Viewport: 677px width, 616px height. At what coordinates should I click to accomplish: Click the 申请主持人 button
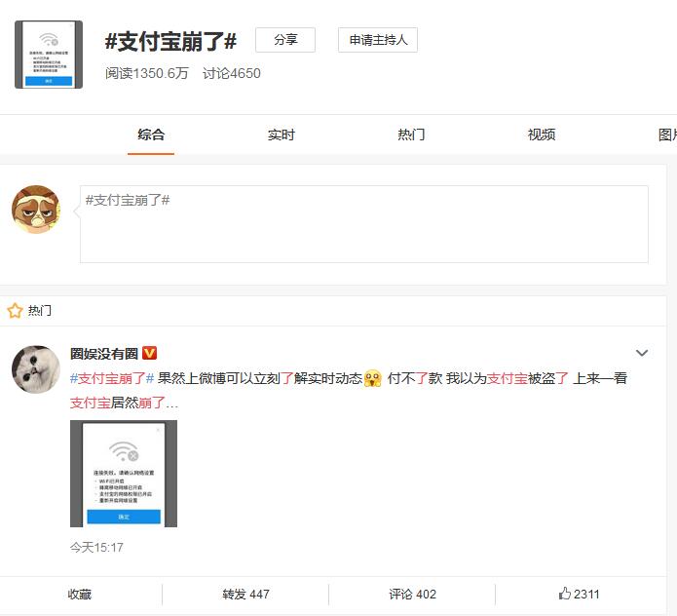pyautogui.click(x=378, y=40)
